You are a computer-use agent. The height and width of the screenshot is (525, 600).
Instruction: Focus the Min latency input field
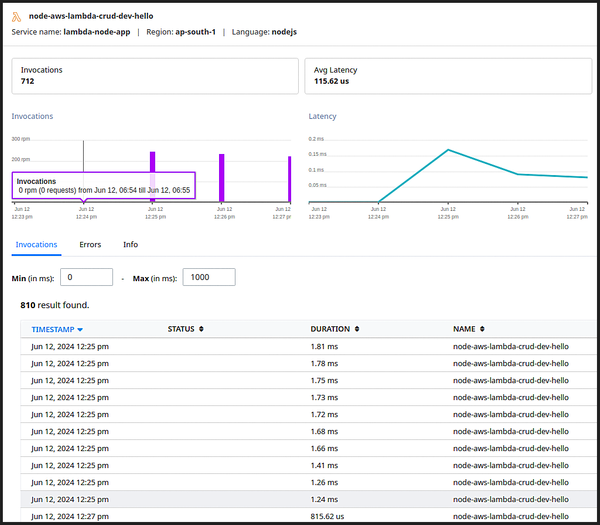[86, 277]
